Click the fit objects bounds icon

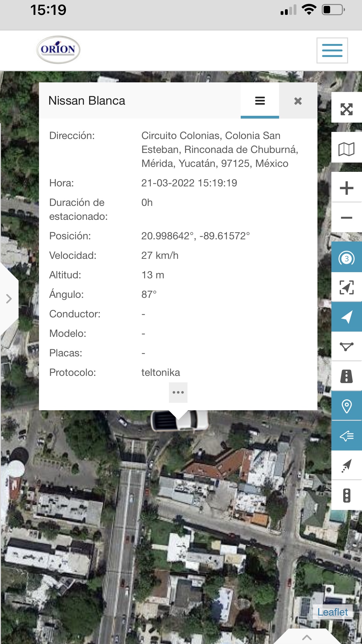(x=347, y=287)
